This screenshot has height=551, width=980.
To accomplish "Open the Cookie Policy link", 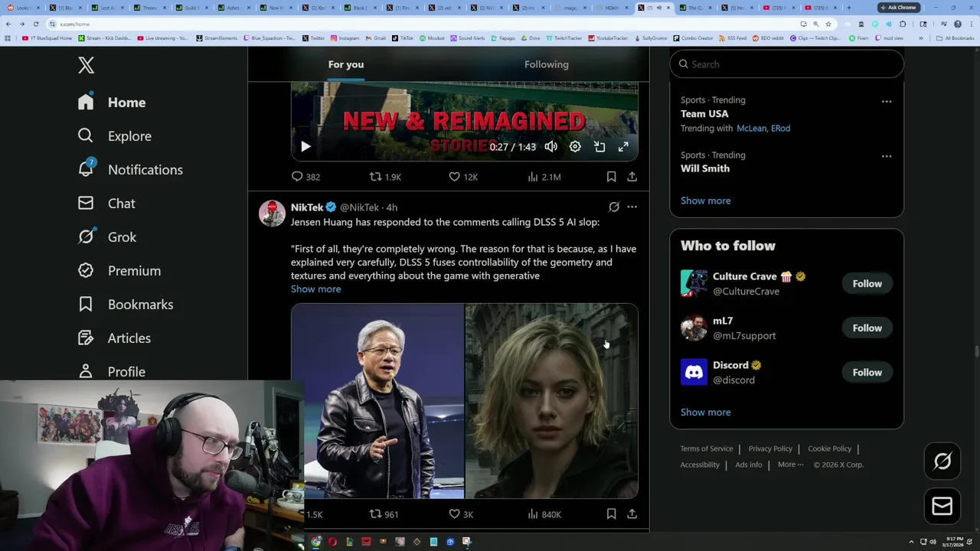I will click(x=829, y=448).
